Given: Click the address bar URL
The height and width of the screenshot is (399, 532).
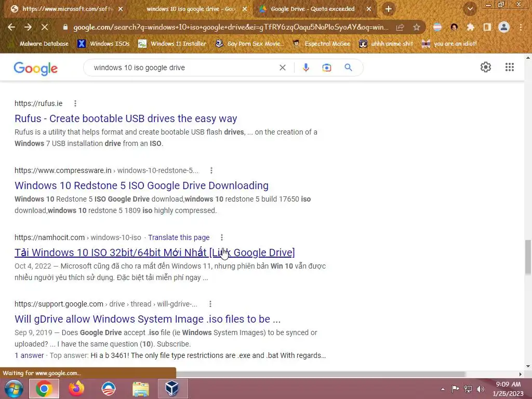Looking at the screenshot, I should pyautogui.click(x=231, y=27).
